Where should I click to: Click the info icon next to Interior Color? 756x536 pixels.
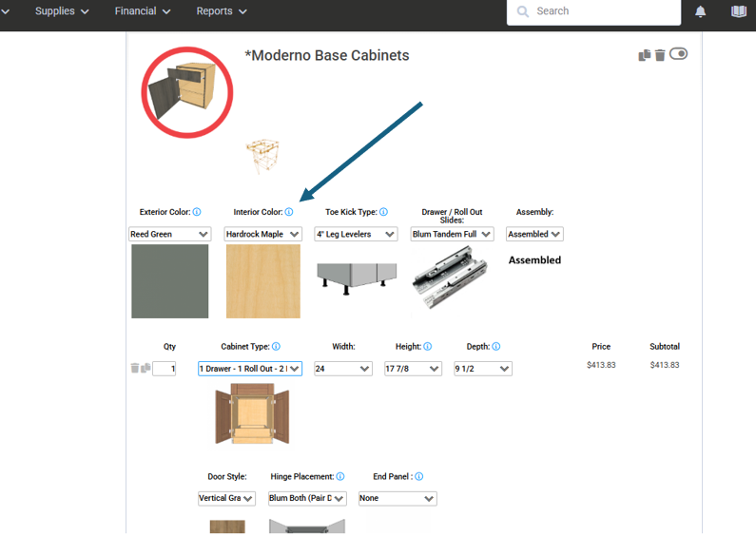289,212
